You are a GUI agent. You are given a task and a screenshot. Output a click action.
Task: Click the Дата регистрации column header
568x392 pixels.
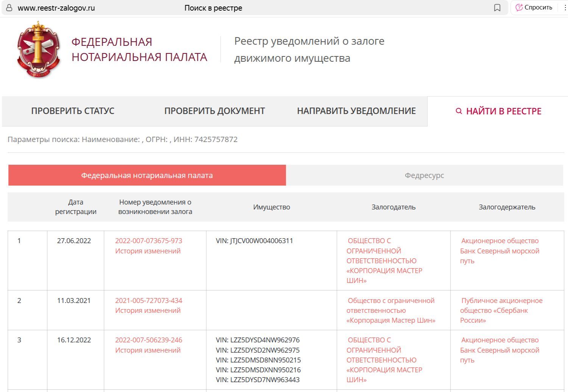click(76, 207)
